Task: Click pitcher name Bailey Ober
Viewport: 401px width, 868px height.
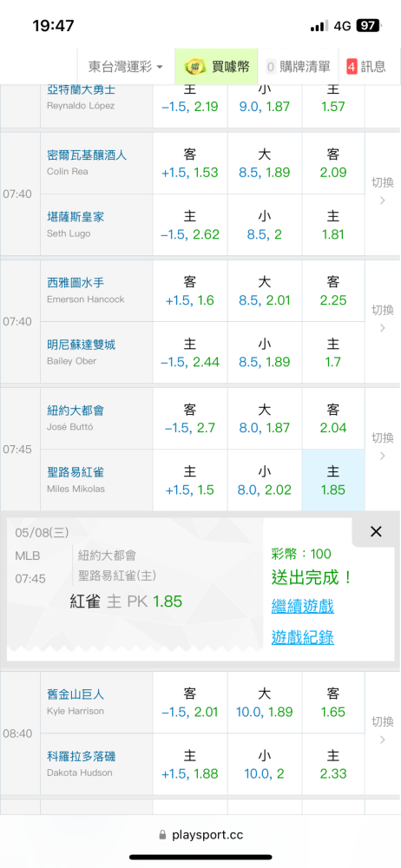Action: coord(71,361)
